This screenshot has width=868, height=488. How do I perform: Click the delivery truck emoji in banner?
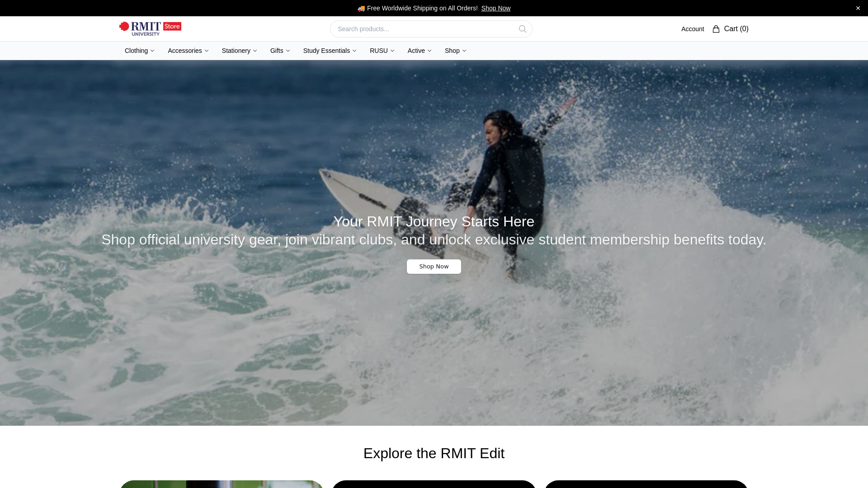(x=361, y=8)
